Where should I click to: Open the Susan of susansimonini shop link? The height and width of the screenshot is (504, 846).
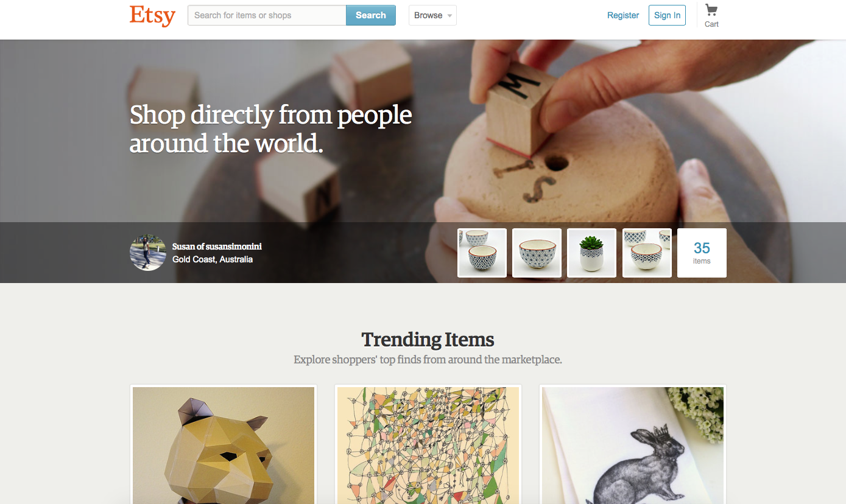217,247
